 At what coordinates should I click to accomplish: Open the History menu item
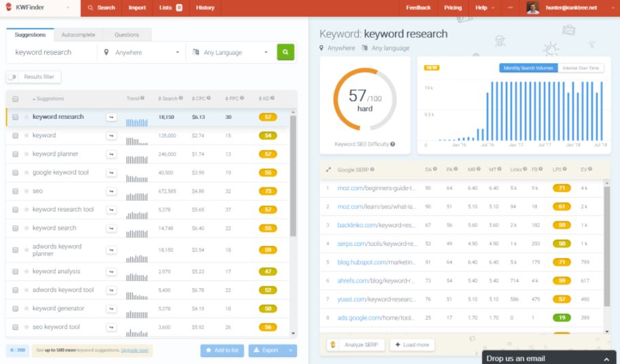click(205, 7)
